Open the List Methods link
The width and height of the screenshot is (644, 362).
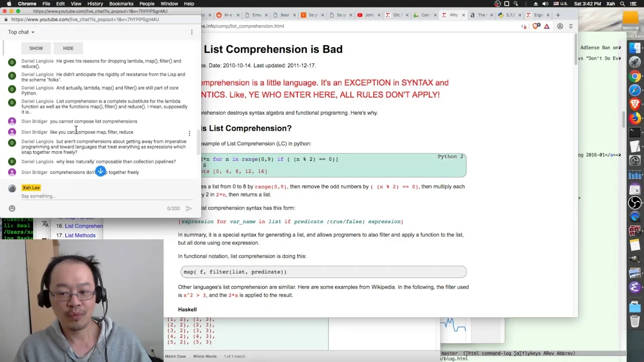(x=80, y=235)
